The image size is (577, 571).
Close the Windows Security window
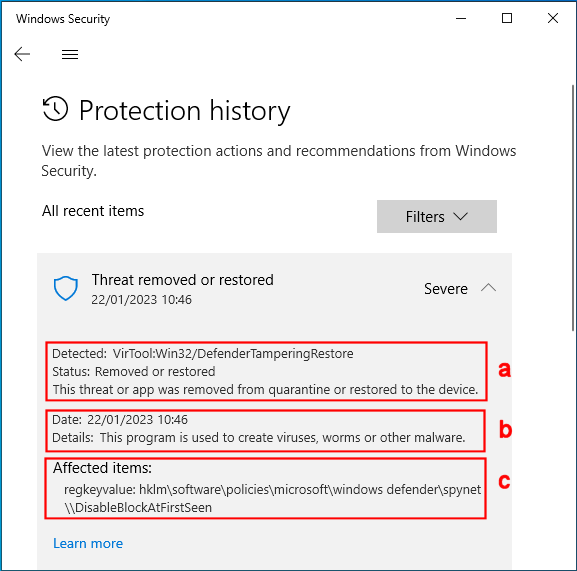pyautogui.click(x=553, y=18)
